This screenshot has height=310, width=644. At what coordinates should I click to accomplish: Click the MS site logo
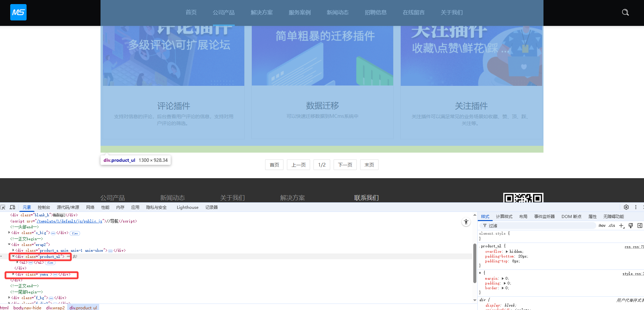pyautogui.click(x=18, y=12)
